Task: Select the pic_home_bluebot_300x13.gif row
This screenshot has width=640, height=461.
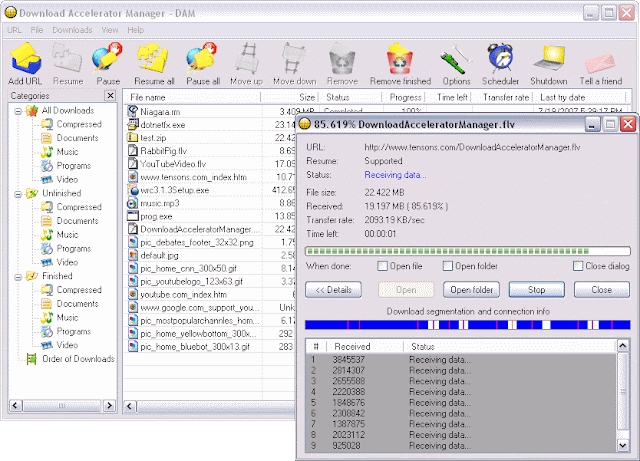Action: 209,347
